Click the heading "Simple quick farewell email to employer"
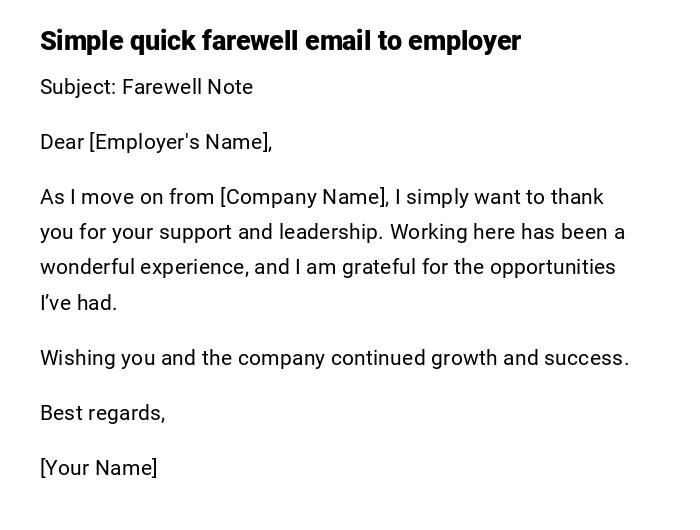This screenshot has width=700, height=530. coord(280,41)
